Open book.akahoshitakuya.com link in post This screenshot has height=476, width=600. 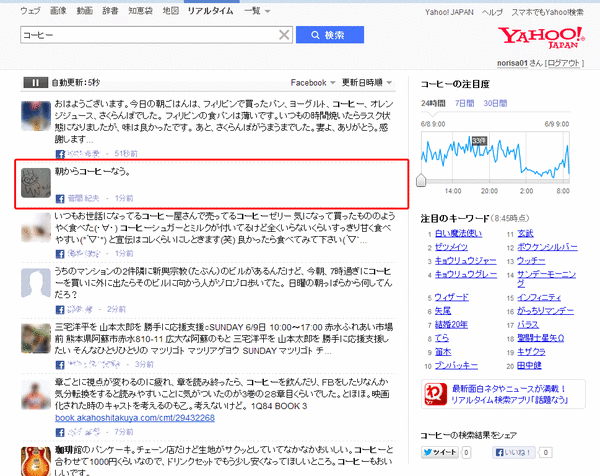135,418
